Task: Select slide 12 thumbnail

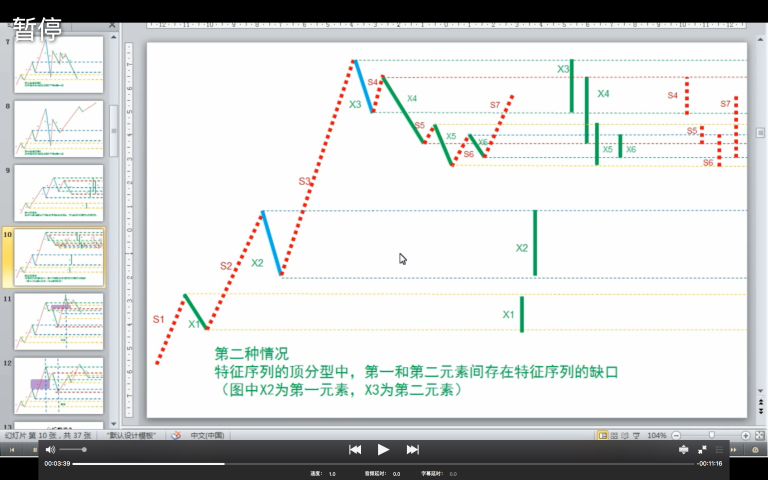Action: click(x=58, y=385)
